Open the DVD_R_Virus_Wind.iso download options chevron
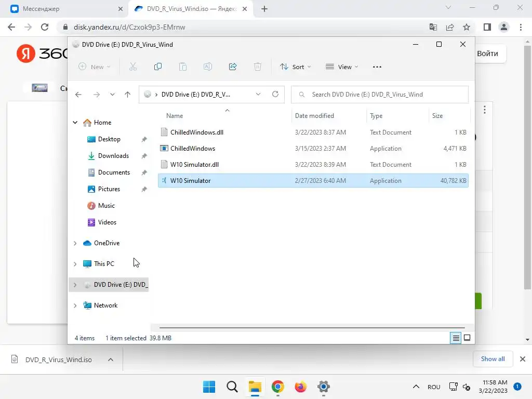 (111, 360)
